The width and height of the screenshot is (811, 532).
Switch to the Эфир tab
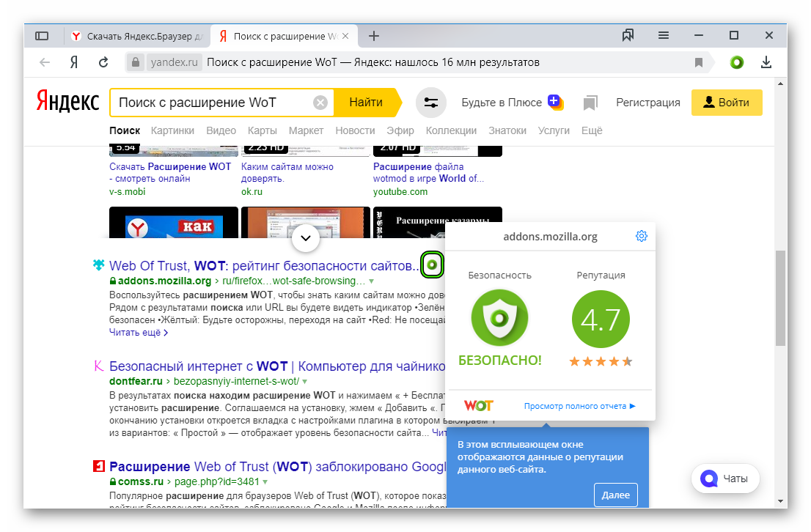tap(400, 131)
